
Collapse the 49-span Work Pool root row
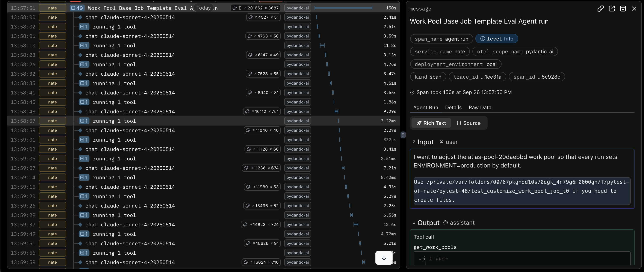[x=77, y=8]
